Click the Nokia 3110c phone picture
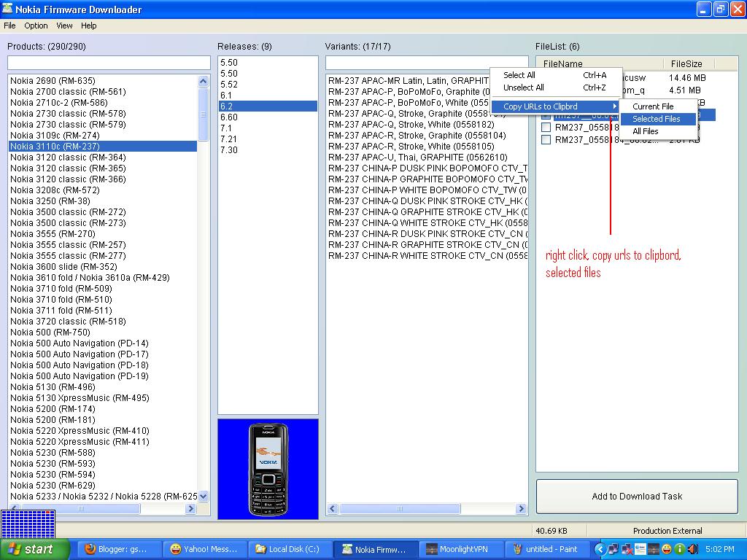This screenshot has height=560, width=747. (268, 469)
